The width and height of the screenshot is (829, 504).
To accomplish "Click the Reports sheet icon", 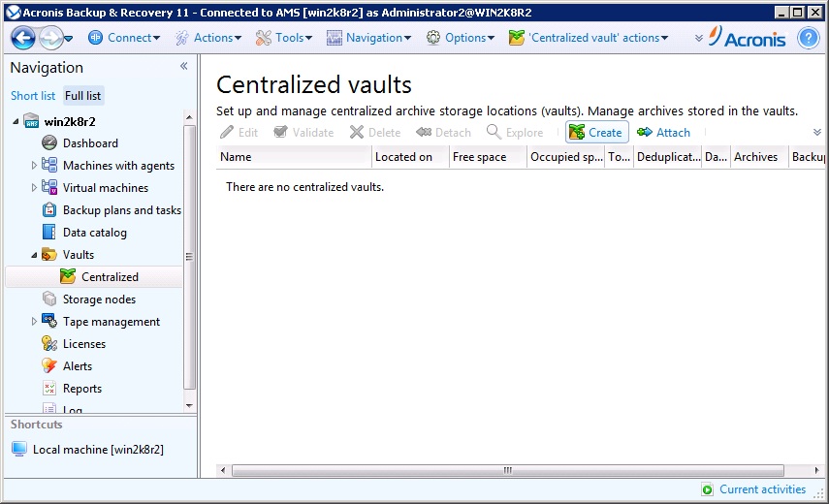I will point(49,389).
